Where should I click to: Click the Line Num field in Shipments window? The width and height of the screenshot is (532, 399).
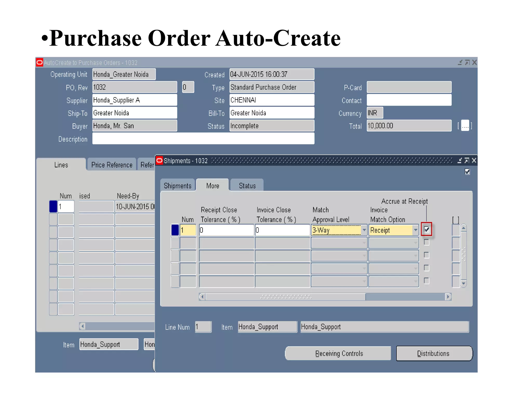(203, 327)
